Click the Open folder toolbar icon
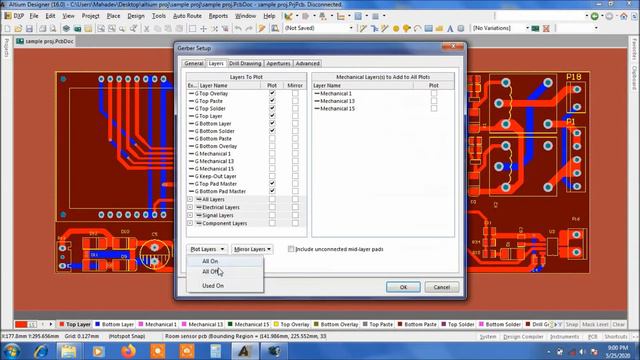 click(18, 29)
